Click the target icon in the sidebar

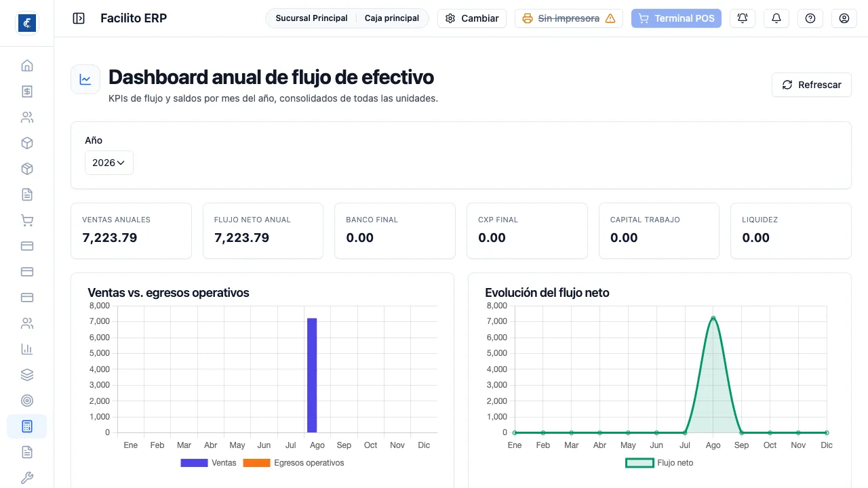[27, 401]
